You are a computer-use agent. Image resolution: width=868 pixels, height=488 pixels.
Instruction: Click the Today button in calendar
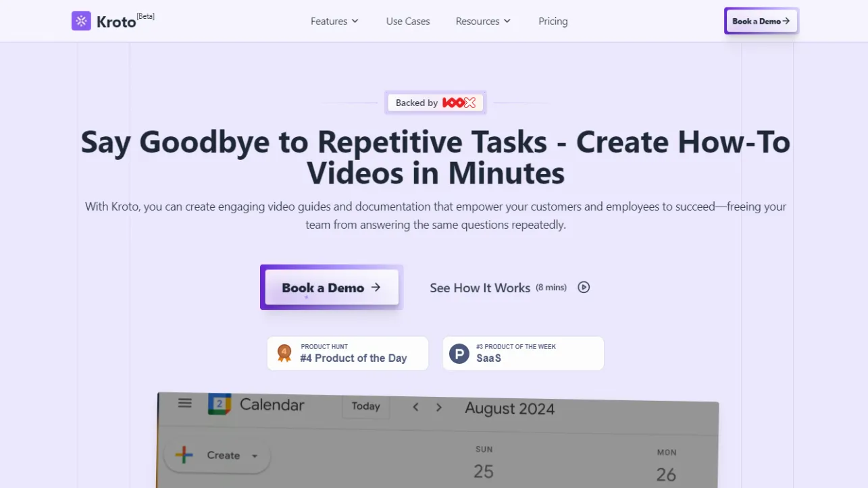(x=365, y=406)
